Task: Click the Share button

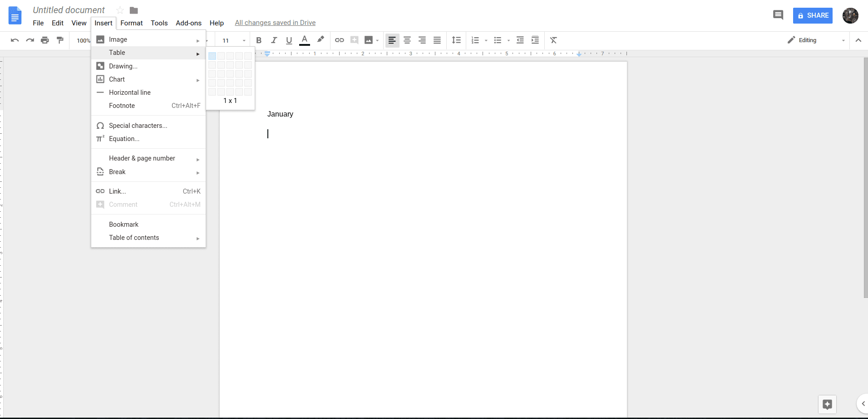Action: point(812,15)
